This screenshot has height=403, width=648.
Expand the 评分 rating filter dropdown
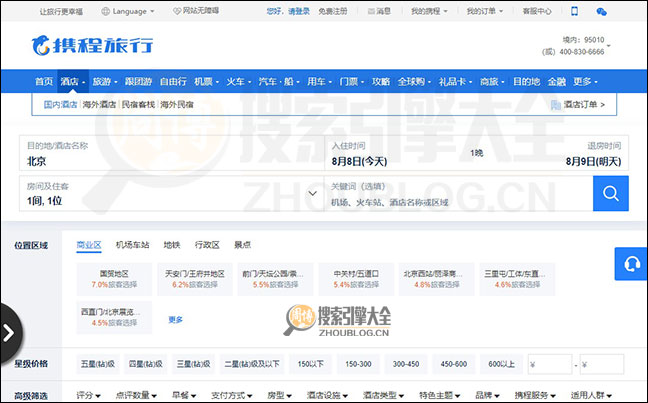pos(92,394)
